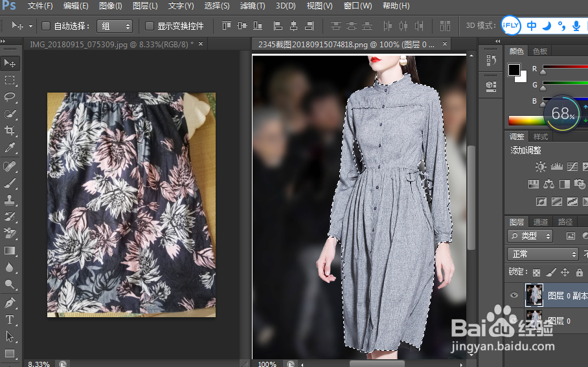Add a Threshold adjustment
This screenshot has height=367, width=588.
572,202
